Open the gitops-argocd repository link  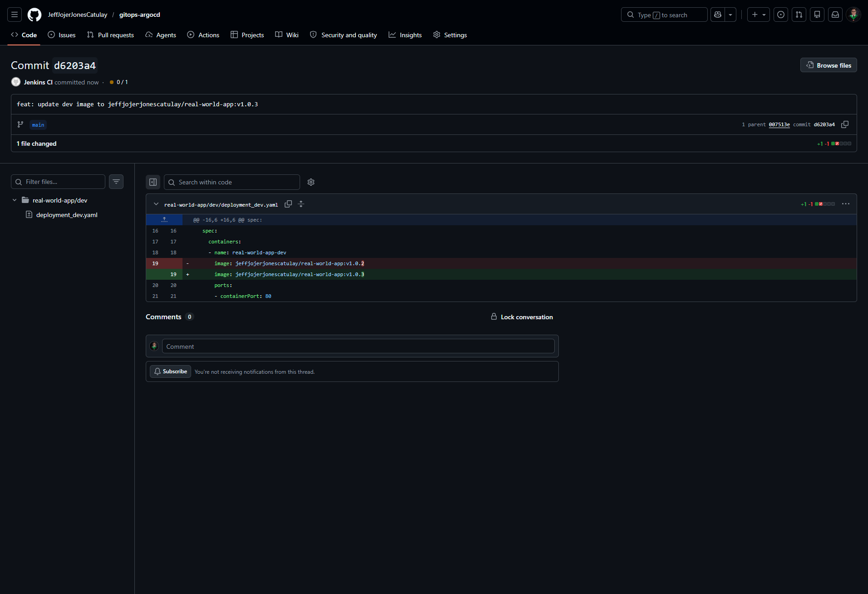tap(140, 15)
